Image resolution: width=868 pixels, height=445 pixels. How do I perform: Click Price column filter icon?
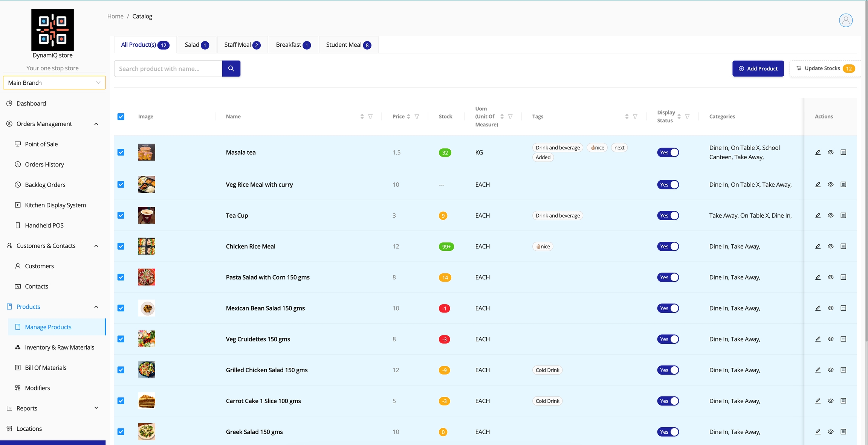(417, 117)
